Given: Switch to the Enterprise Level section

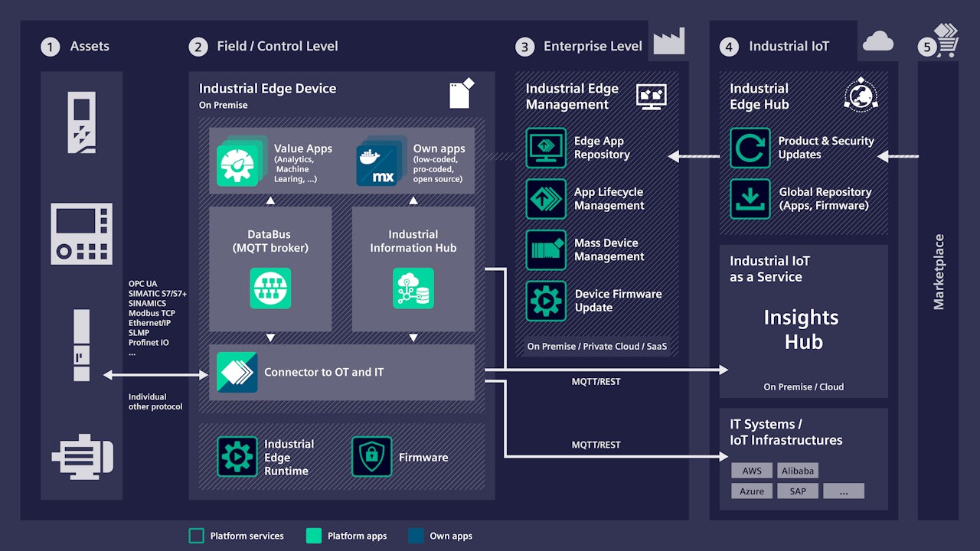Looking at the screenshot, I should pyautogui.click(x=592, y=46).
